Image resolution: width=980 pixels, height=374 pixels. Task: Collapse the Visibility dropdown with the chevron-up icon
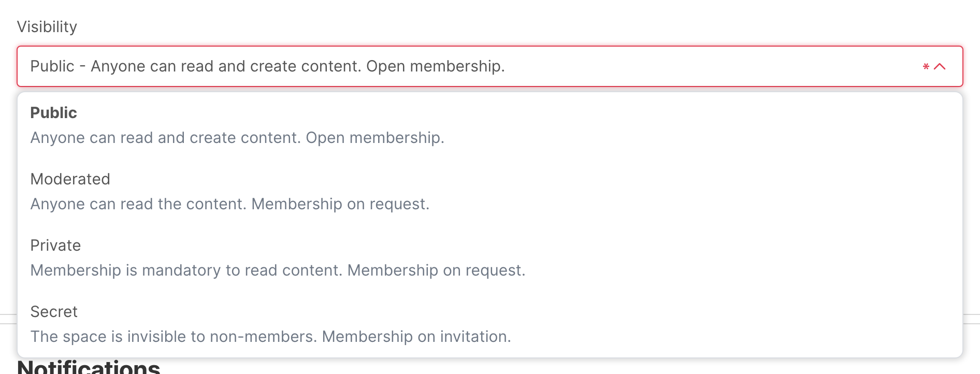[x=940, y=66]
